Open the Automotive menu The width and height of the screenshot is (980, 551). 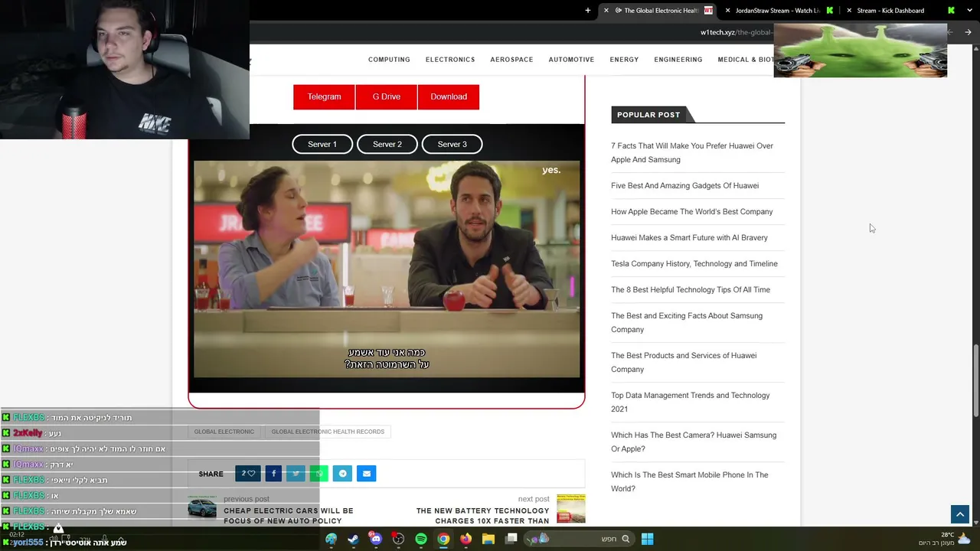tap(571, 60)
